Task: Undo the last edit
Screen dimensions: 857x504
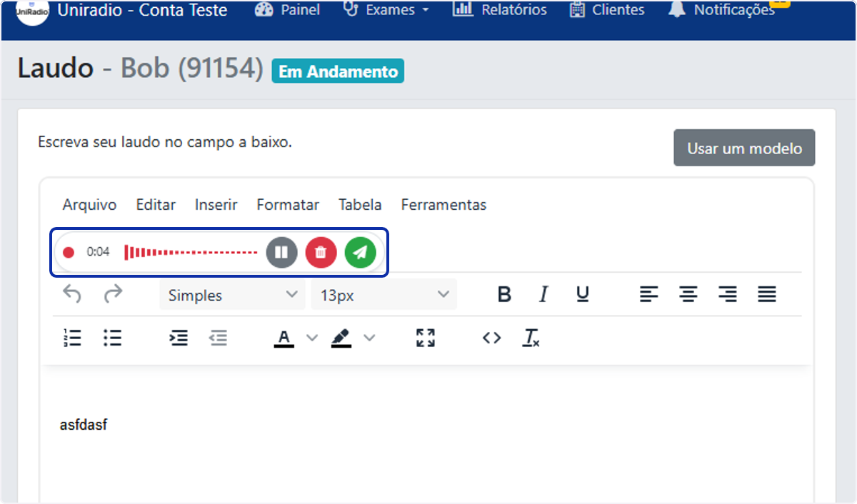Action: click(x=72, y=294)
